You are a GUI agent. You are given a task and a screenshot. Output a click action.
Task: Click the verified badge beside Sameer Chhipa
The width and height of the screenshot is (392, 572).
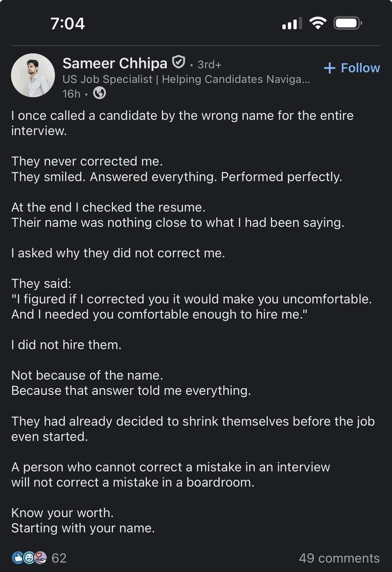tap(178, 62)
